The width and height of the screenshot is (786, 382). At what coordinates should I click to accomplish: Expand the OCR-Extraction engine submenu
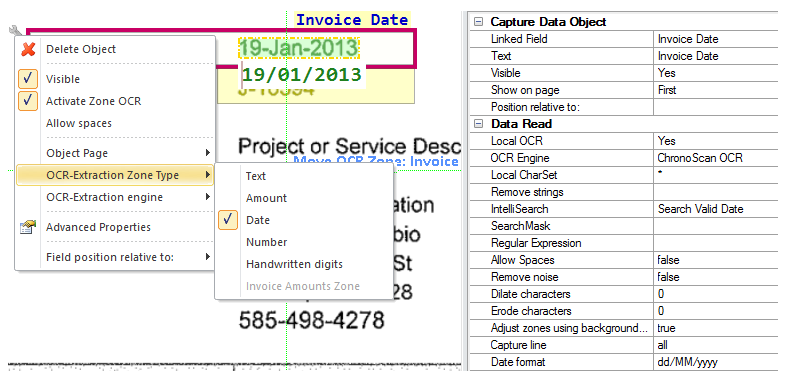115,197
